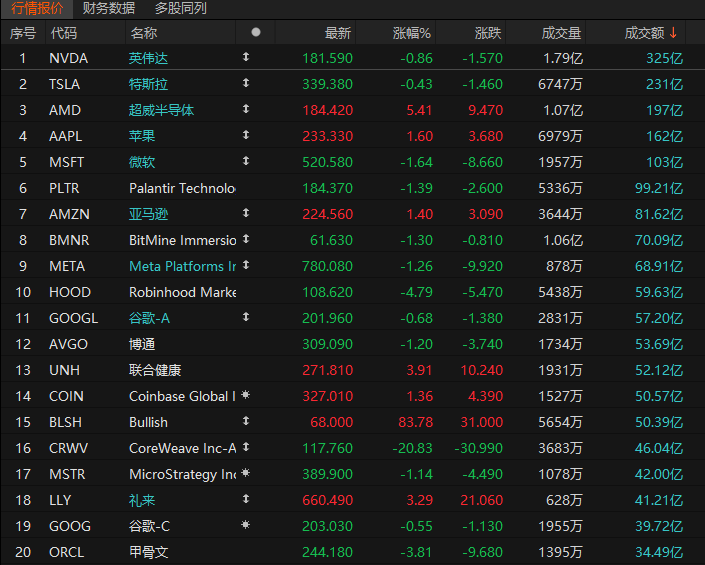The height and width of the screenshot is (565, 705).
Task: Click ORCL's latest price 244.180
Action: click(327, 552)
